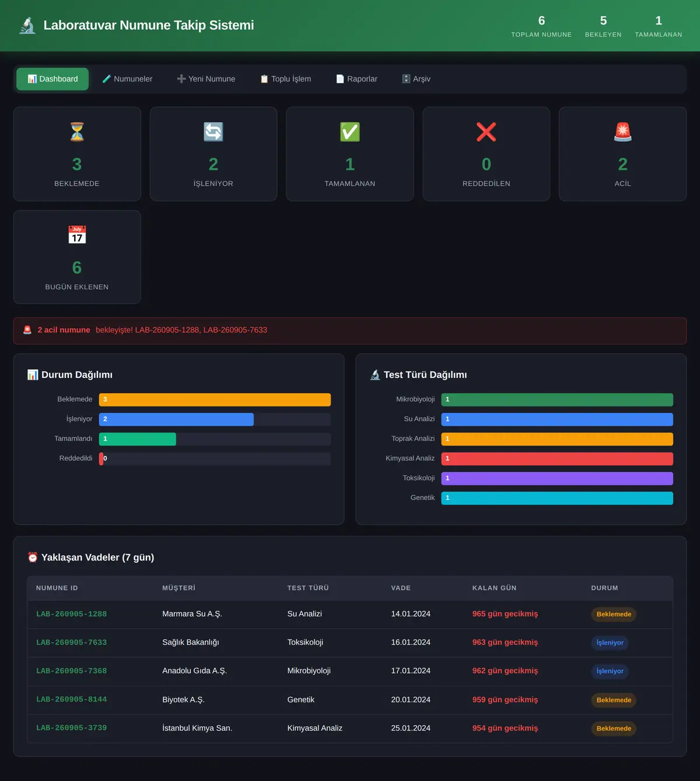
Task: Open the Raporlar tab
Action: [356, 79]
